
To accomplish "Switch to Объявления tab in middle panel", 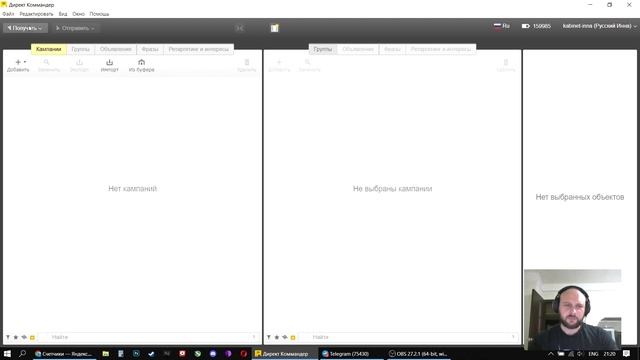I will [x=358, y=49].
